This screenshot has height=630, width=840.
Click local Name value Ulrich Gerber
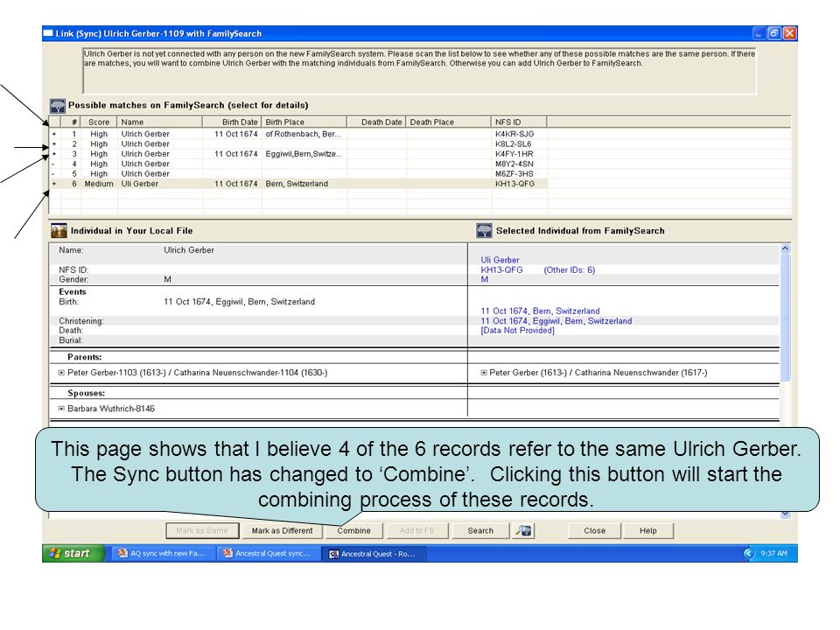(x=189, y=250)
